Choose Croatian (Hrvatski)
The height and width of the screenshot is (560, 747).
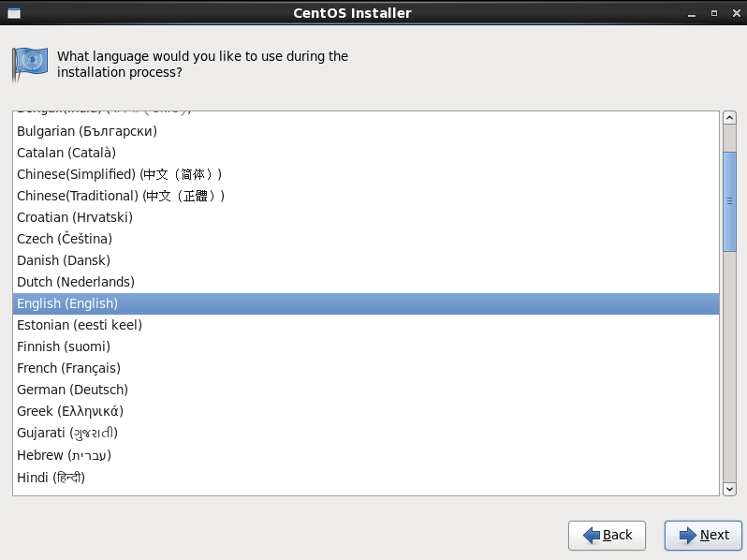pos(366,217)
